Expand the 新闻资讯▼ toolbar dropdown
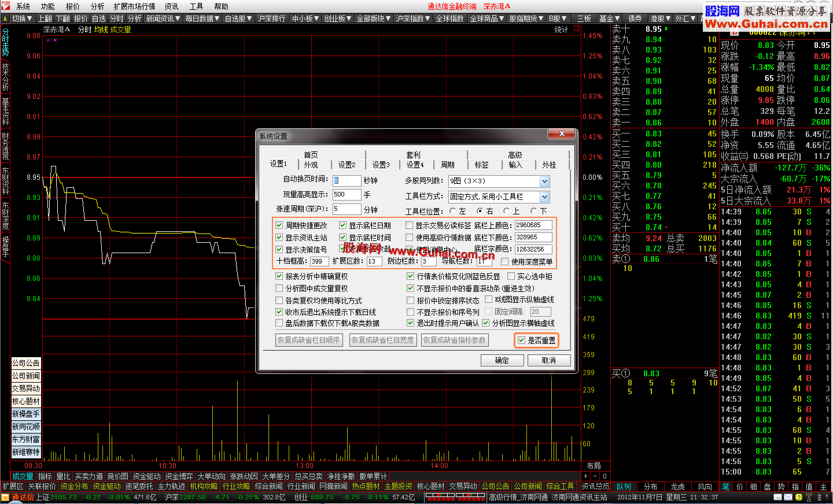The width and height of the screenshot is (833, 504). click(163, 18)
